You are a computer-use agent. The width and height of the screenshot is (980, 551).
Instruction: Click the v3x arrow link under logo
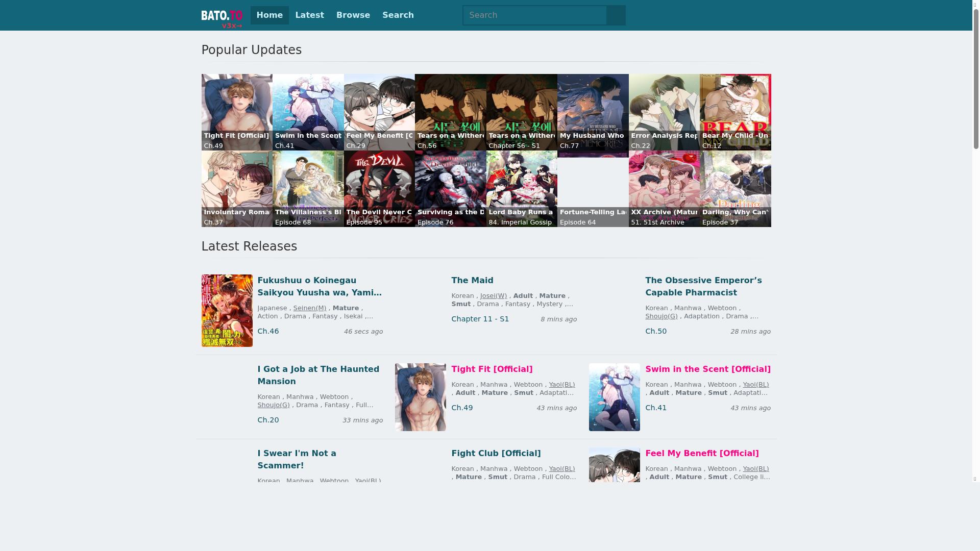tap(232, 26)
